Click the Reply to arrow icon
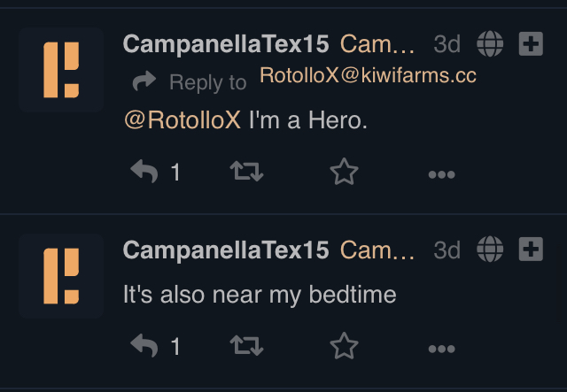This screenshot has height=392, width=567. tap(144, 81)
